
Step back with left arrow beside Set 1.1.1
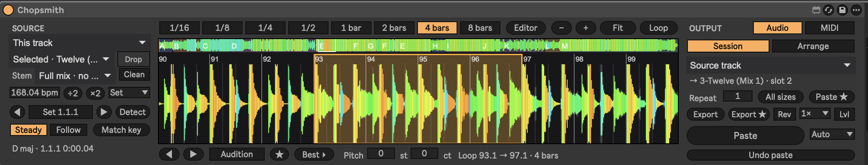(x=17, y=112)
